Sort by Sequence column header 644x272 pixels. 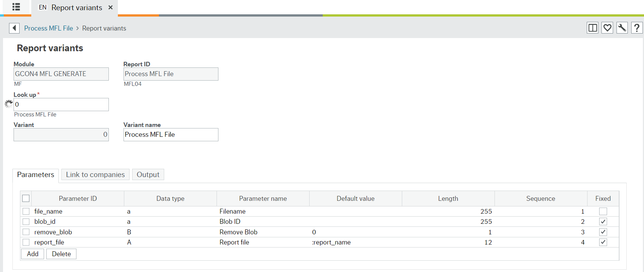[541, 199]
